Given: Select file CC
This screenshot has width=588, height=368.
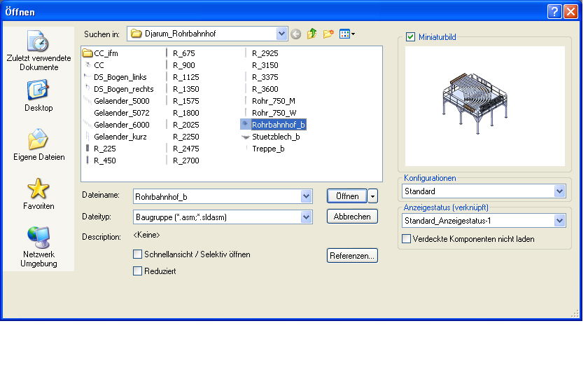Looking at the screenshot, I should (99, 65).
